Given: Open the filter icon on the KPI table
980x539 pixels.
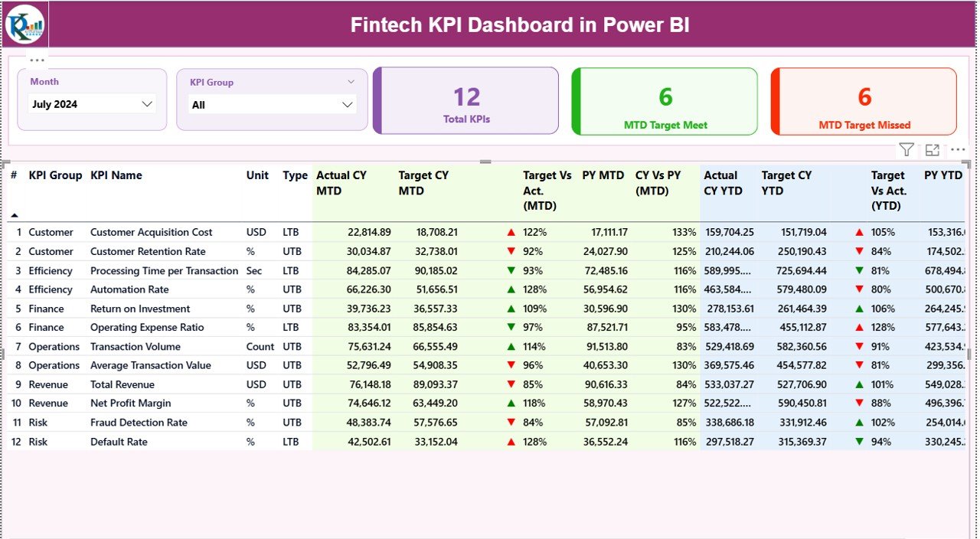Looking at the screenshot, I should point(906,149).
